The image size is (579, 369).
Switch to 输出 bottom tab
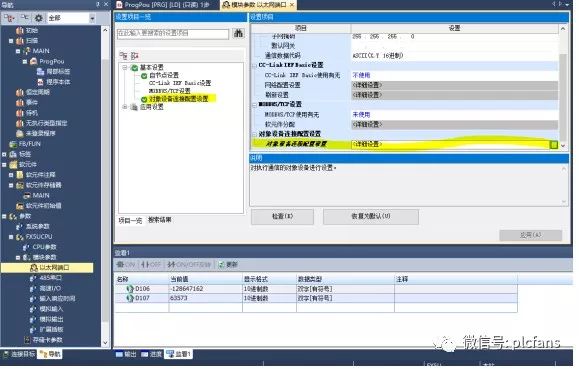point(126,354)
